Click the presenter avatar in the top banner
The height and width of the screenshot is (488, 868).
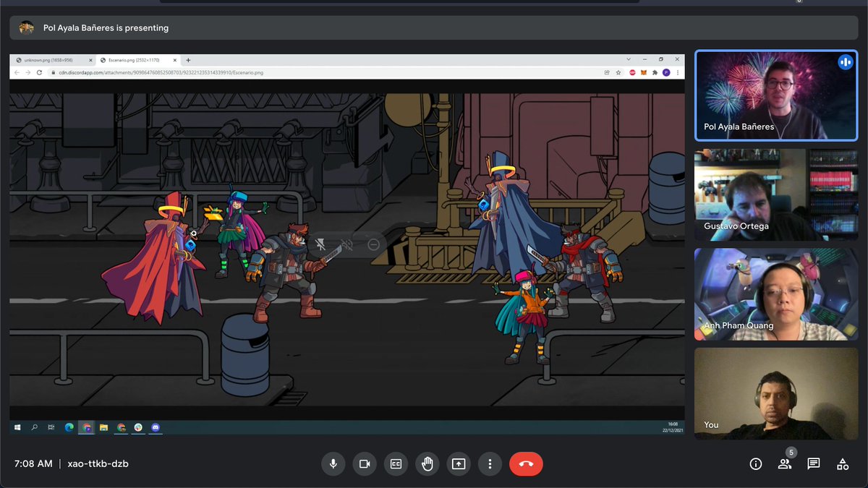coord(27,28)
